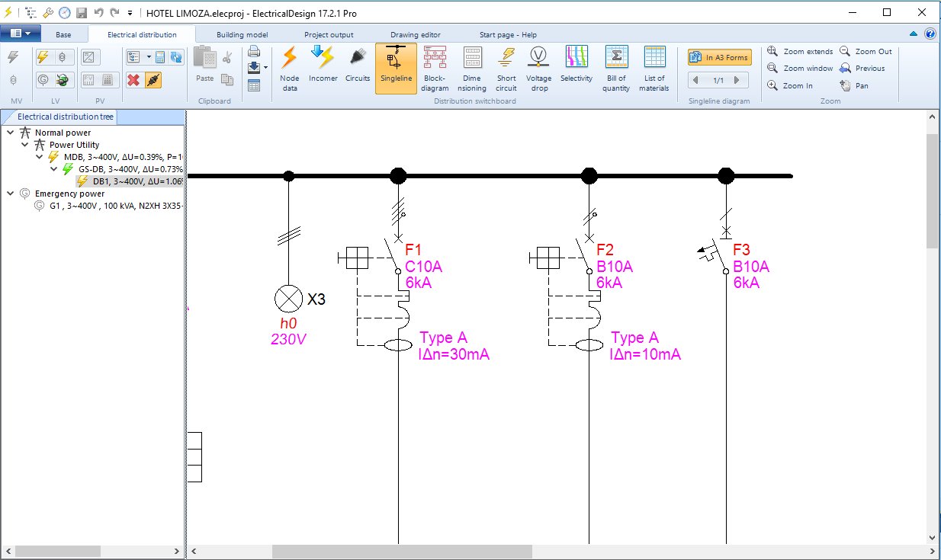941x560 pixels.
Task: Collapse the Emergency power tree node
Action: point(11,194)
